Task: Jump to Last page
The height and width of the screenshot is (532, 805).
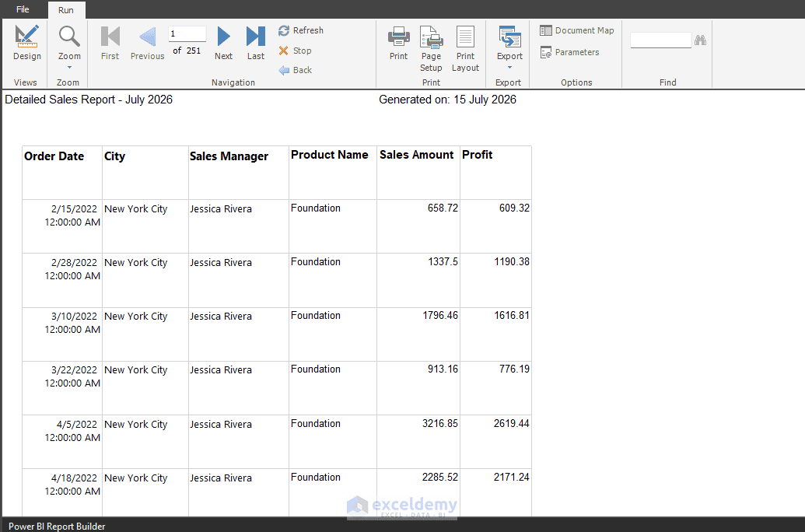Action: click(256, 43)
